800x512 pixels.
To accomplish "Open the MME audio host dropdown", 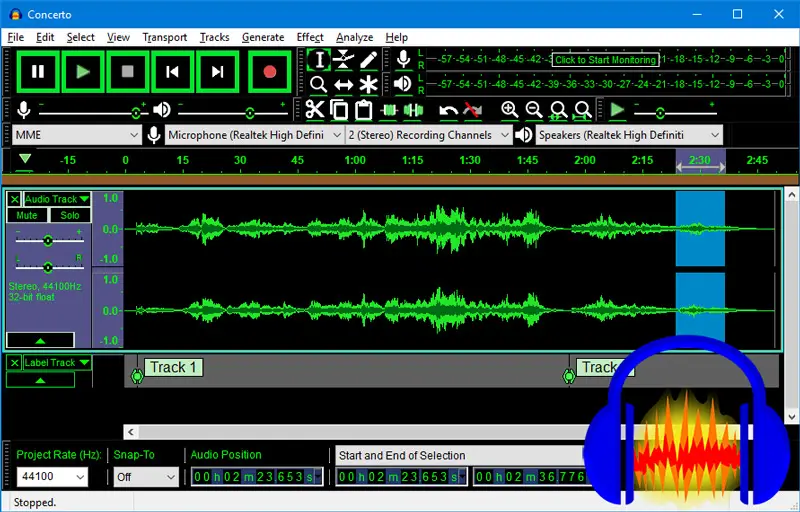I will [77, 135].
